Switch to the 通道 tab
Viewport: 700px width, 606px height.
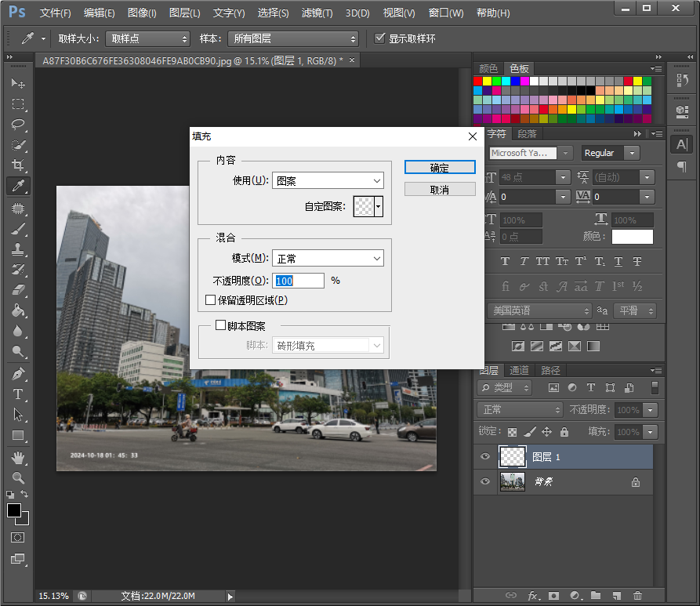[x=519, y=370]
